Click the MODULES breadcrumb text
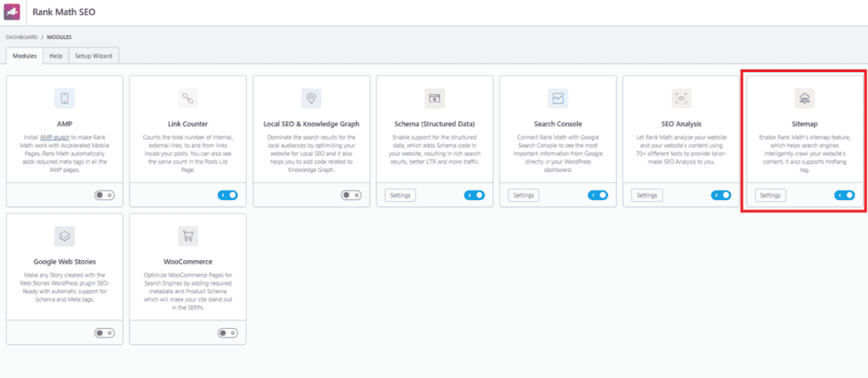This screenshot has width=868, height=378. point(59,37)
